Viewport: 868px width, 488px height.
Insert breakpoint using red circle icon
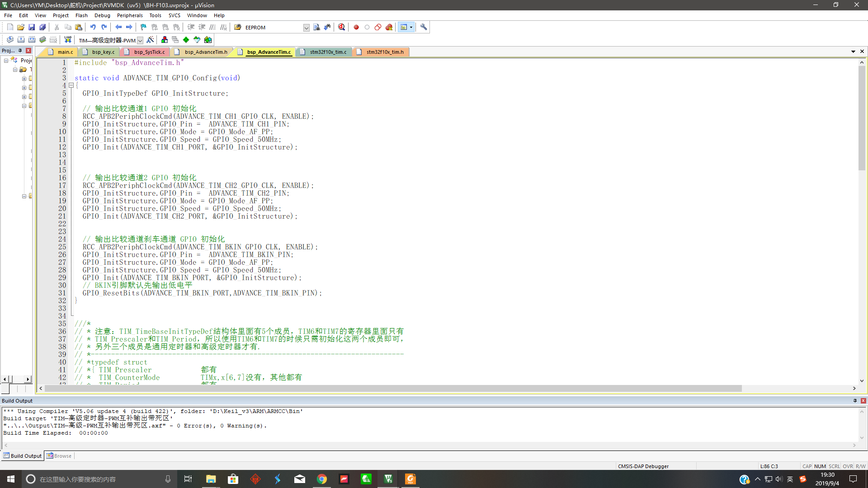point(356,27)
